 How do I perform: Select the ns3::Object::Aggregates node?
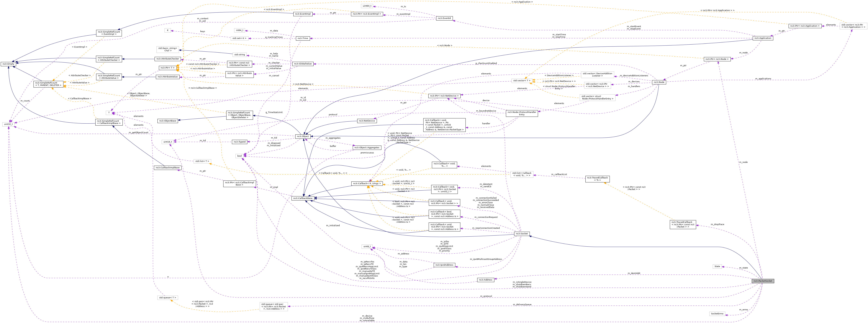coord(367,147)
